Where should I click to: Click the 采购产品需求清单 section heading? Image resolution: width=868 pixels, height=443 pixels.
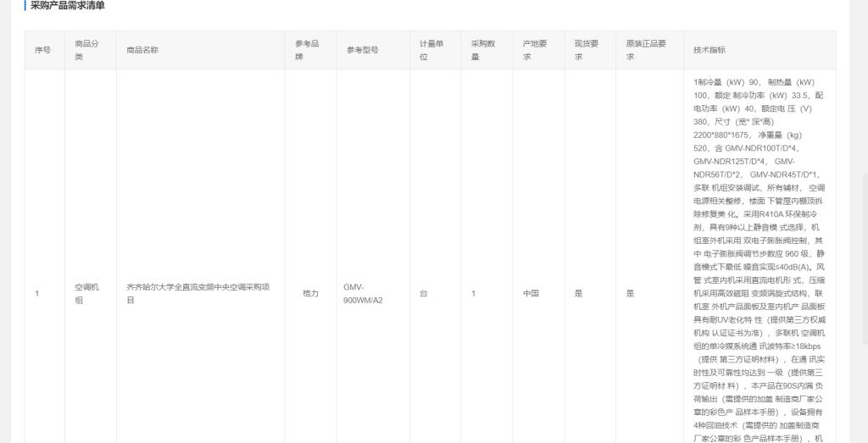[x=68, y=6]
